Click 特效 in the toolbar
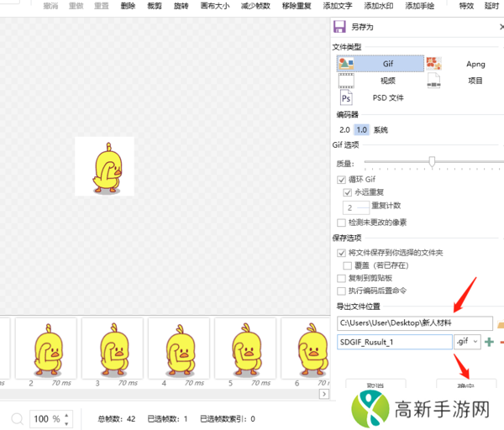The height and width of the screenshot is (430, 504). click(466, 6)
